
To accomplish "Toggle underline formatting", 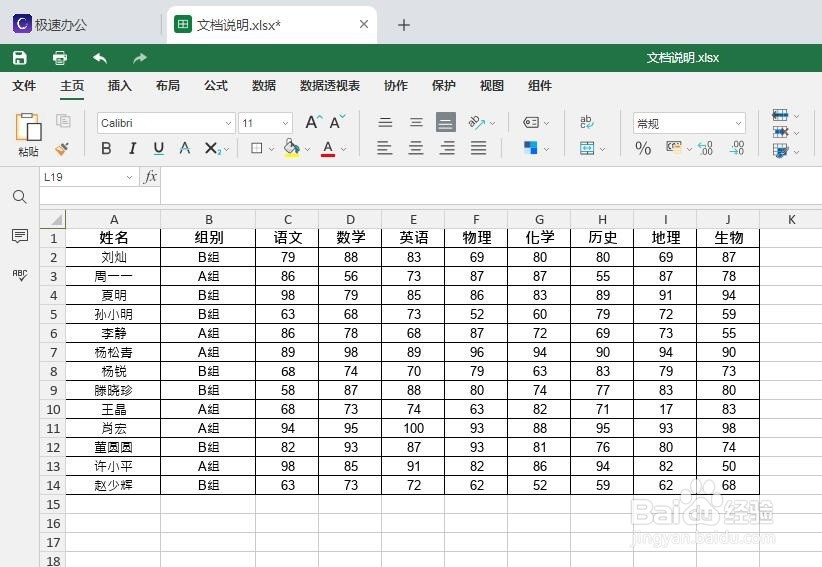I will pyautogui.click(x=159, y=148).
